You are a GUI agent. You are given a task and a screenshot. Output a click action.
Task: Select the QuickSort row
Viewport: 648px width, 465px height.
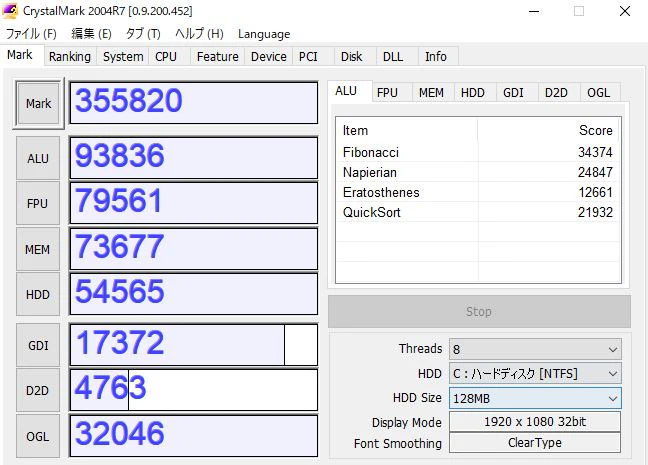[x=478, y=212]
